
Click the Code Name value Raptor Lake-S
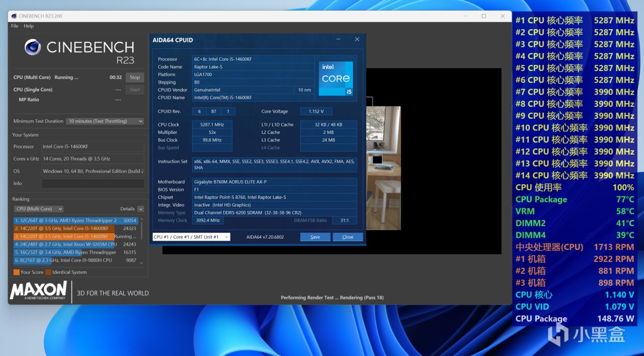(253, 67)
